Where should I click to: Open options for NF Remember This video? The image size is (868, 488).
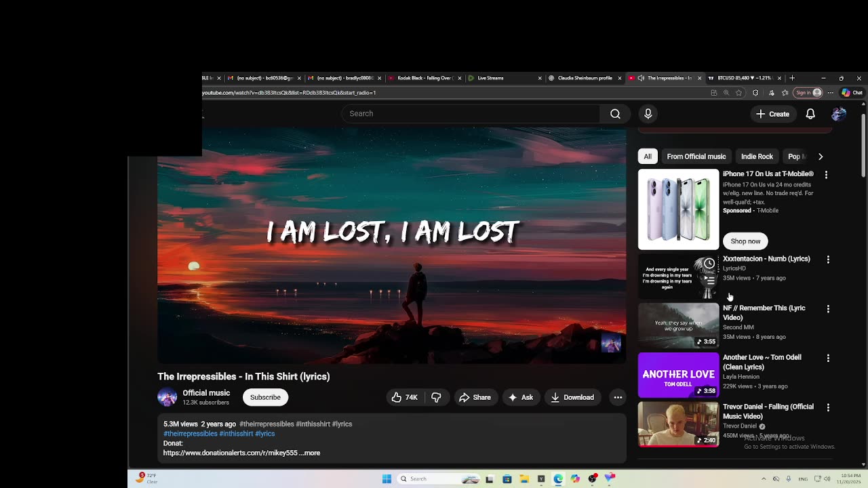828,309
